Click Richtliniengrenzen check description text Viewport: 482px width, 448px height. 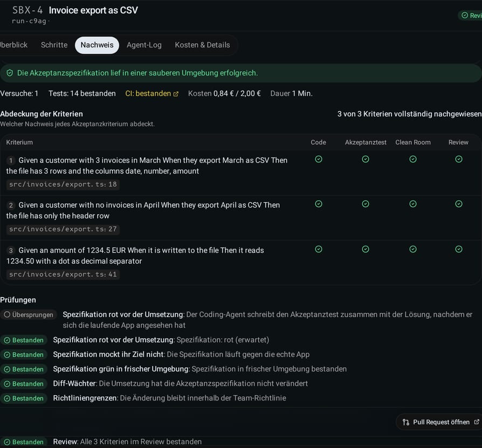(203, 398)
